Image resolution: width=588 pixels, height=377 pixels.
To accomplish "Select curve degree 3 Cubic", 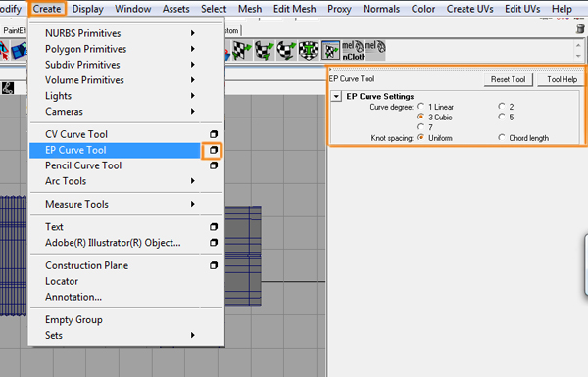I will (x=421, y=117).
